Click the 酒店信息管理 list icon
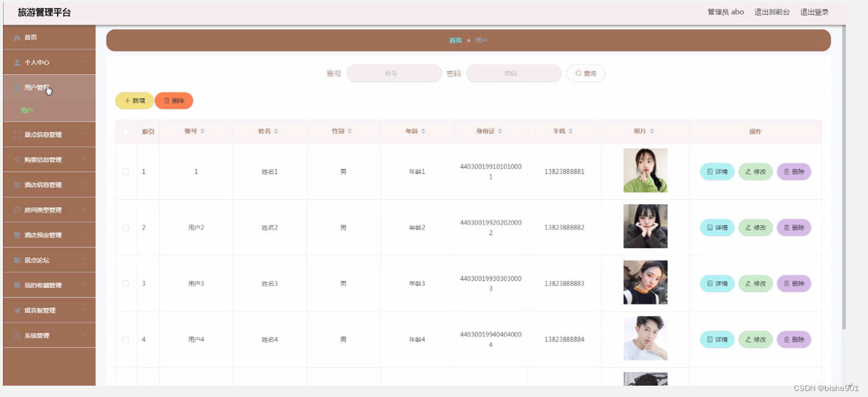This screenshot has width=868, height=397. click(x=17, y=185)
